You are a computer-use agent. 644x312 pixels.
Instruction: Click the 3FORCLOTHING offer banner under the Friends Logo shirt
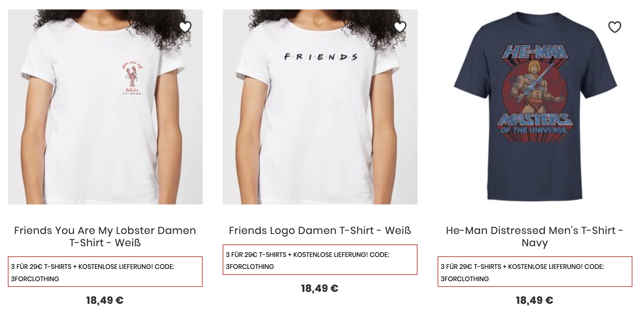tap(320, 260)
